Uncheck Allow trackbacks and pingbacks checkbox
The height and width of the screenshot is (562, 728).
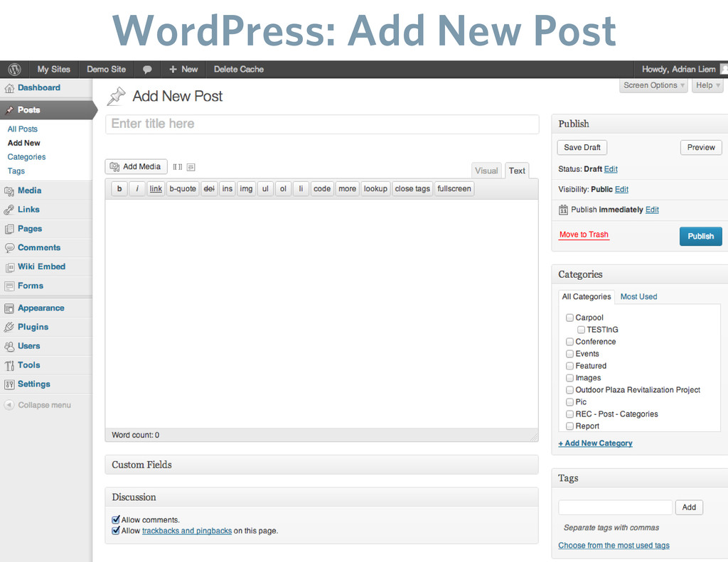(116, 531)
